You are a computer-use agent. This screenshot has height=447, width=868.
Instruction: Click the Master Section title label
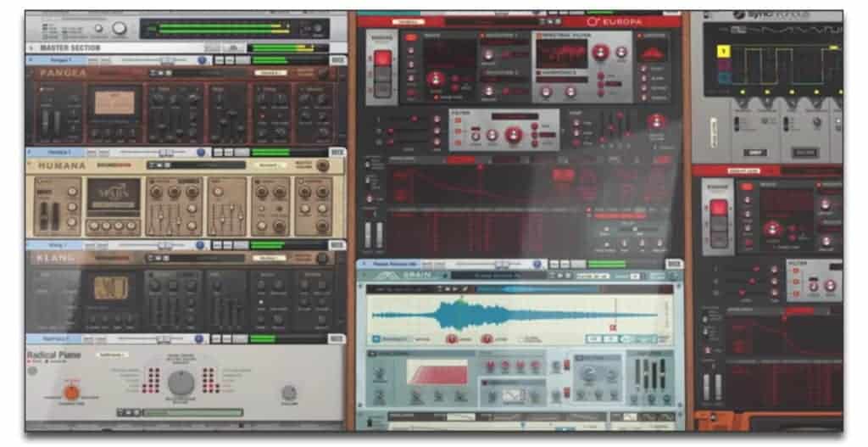(70, 48)
